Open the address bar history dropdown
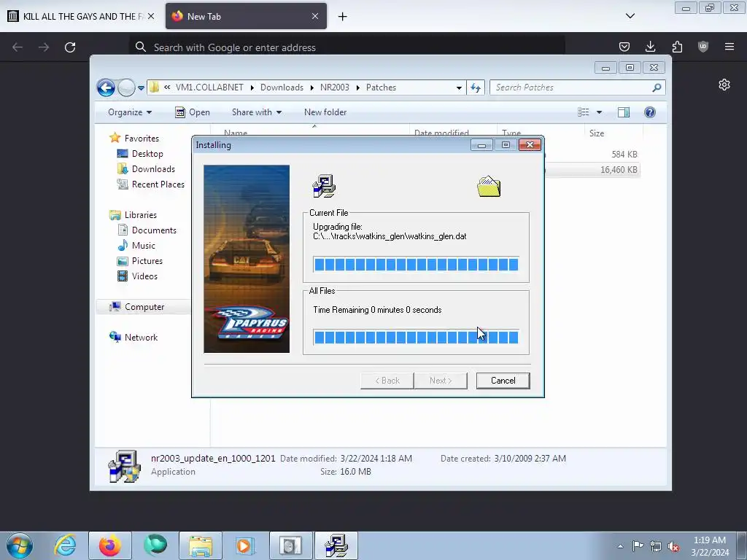Screen dimensions: 747x560 459,87
